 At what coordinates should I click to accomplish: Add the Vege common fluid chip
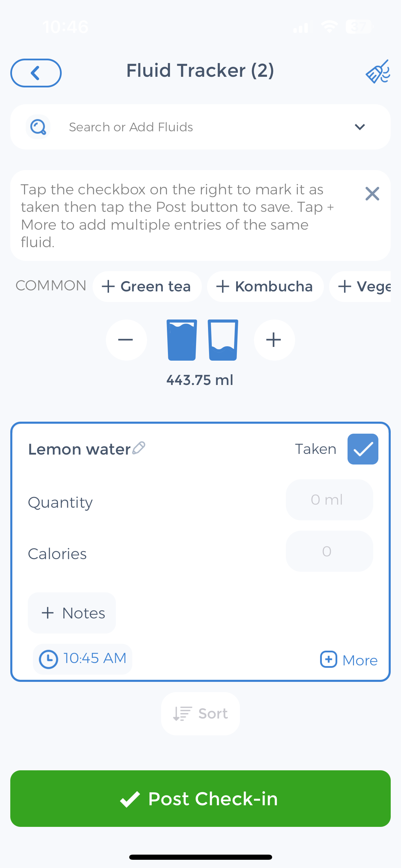(360, 287)
